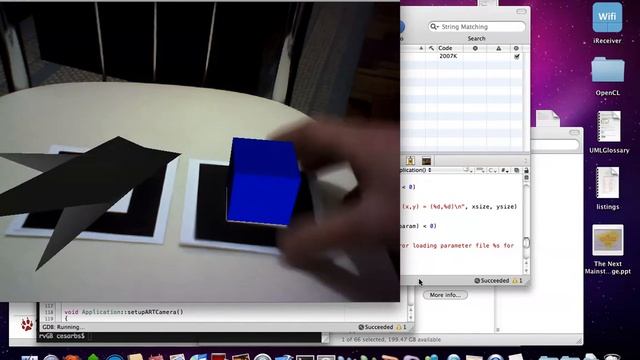Click the pencil editor icon in Xcode
Viewport: 640px width, 360px height.
click(x=410, y=160)
